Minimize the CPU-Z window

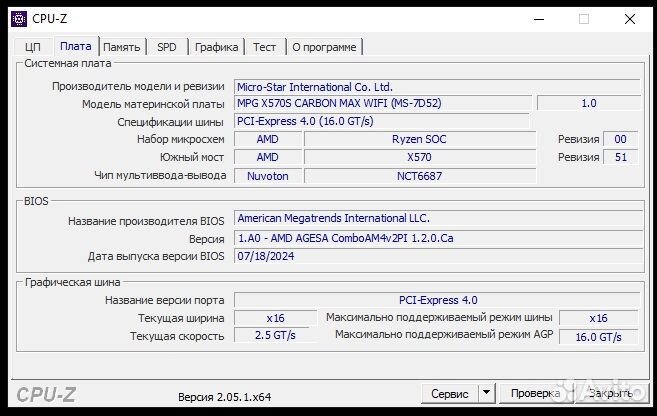(539, 19)
